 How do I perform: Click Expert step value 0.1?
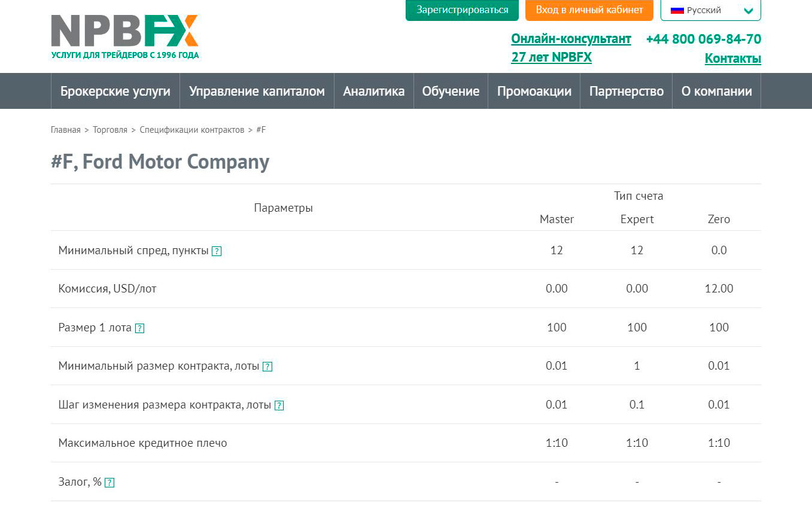(637, 405)
